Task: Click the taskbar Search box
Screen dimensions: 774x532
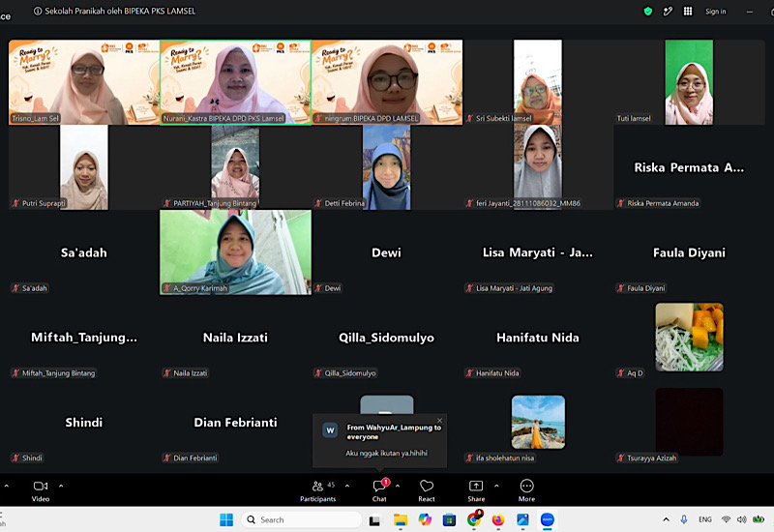Action: pyautogui.click(x=301, y=519)
